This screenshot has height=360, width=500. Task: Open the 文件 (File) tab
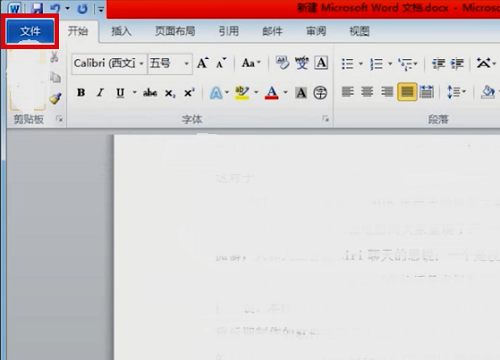30,31
